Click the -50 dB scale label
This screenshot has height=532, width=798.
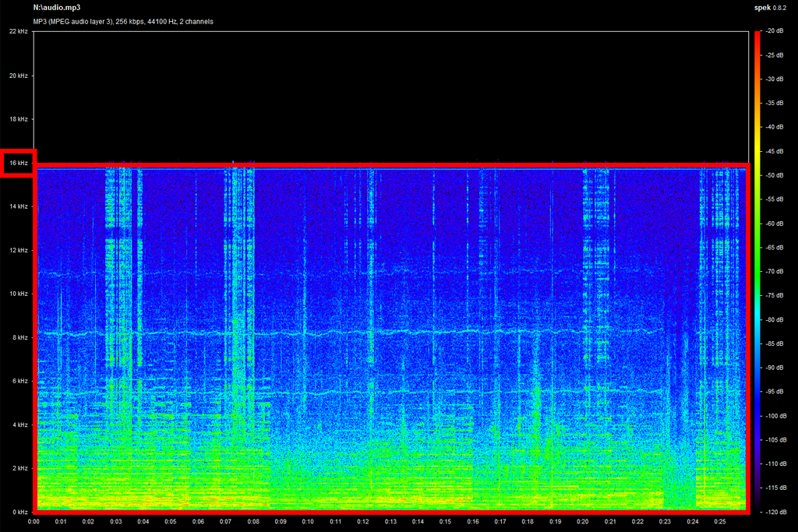(775, 175)
